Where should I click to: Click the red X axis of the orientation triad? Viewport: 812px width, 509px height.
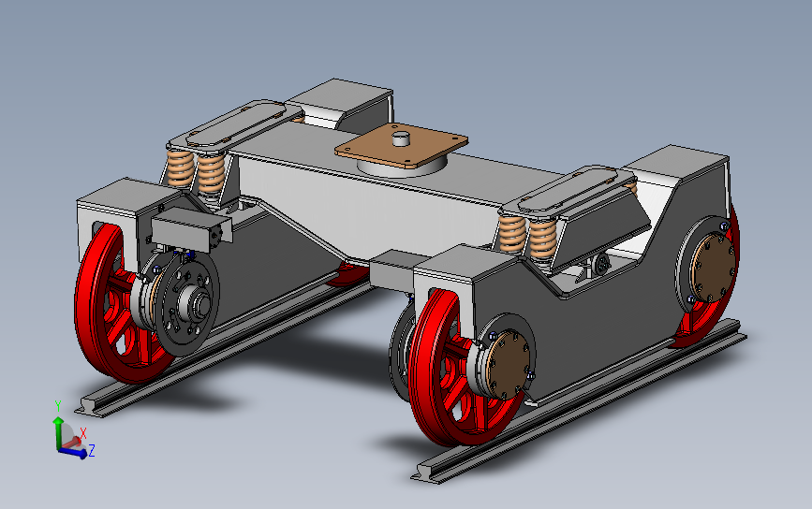tap(72, 443)
